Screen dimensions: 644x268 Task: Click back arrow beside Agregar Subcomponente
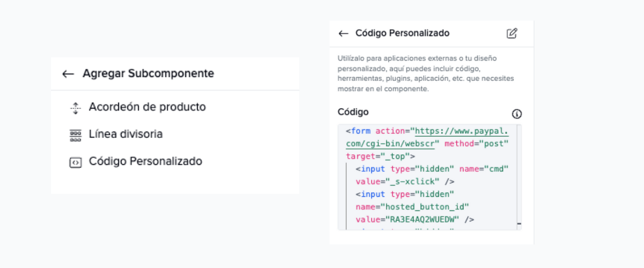68,74
